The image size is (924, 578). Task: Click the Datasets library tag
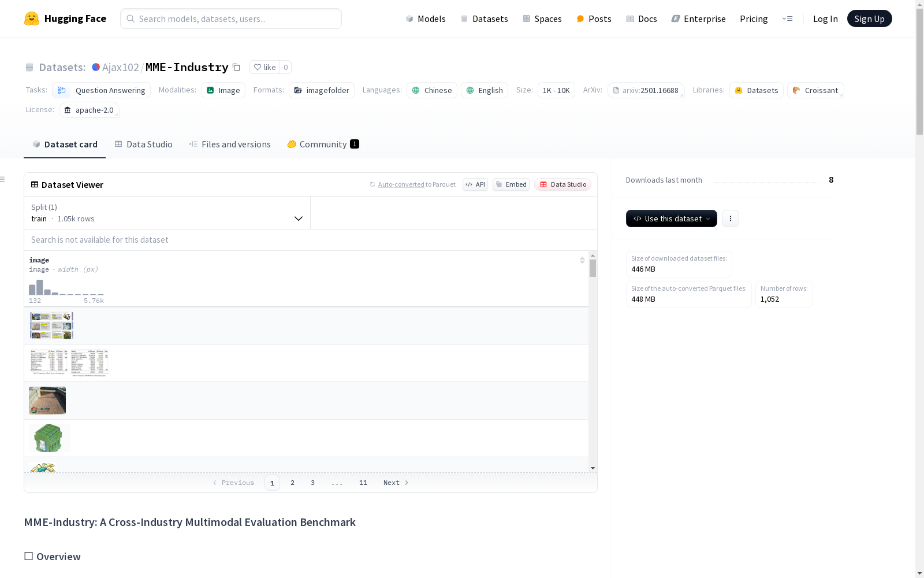[x=757, y=90]
